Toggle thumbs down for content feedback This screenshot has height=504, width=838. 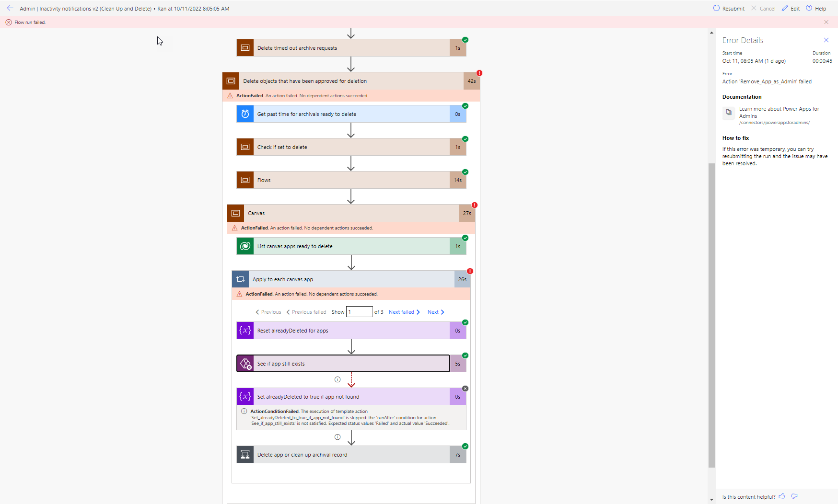pos(794,496)
